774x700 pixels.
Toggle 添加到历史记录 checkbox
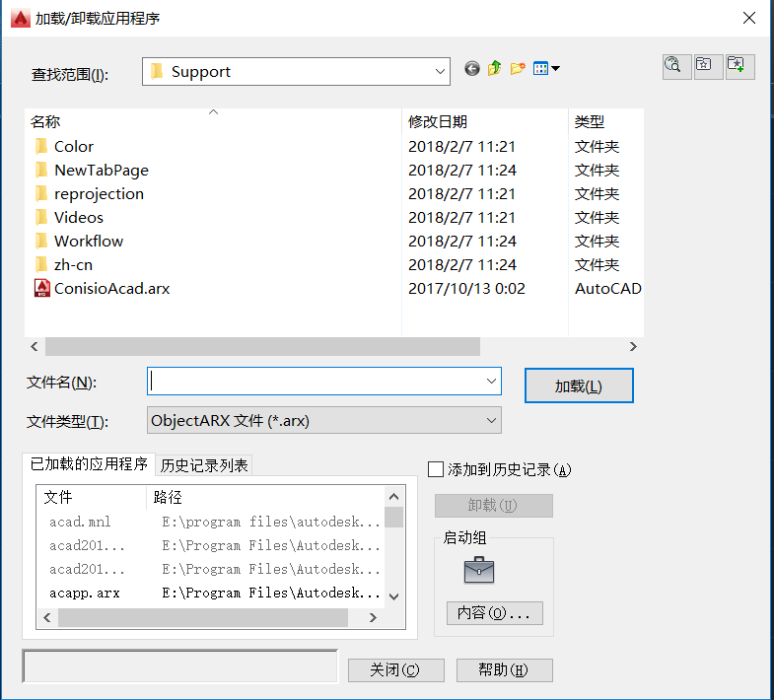[436, 469]
